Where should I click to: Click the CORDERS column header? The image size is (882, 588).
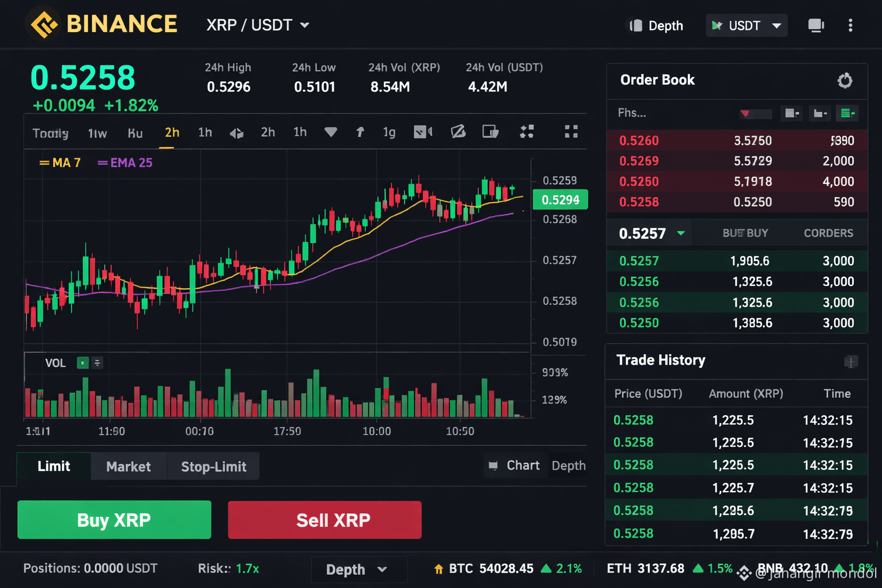coord(829,233)
